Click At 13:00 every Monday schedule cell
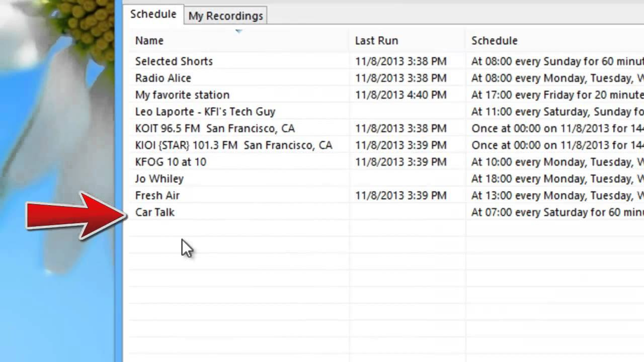 click(557, 196)
